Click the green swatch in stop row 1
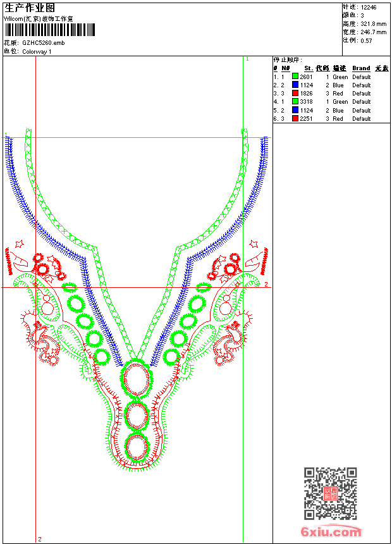This screenshot has width=392, height=544. coord(295,76)
